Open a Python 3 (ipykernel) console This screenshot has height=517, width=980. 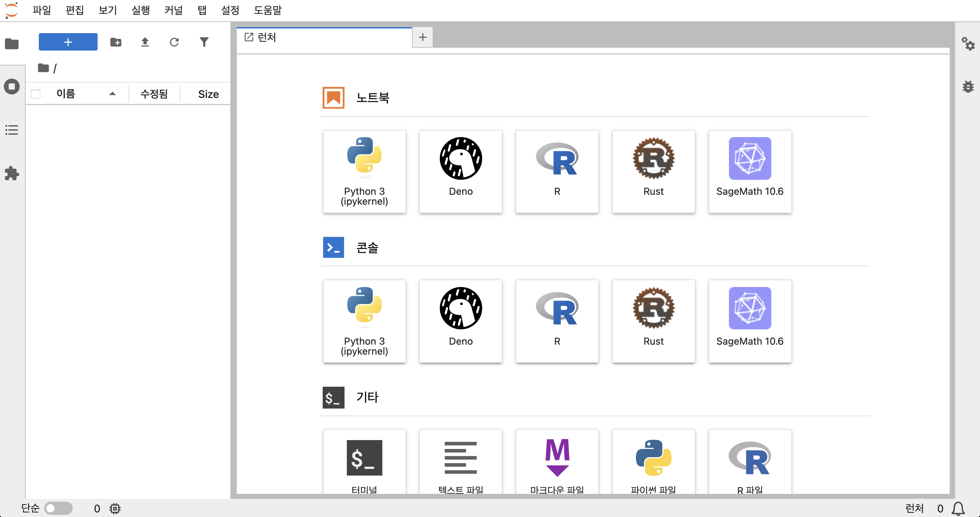364,322
